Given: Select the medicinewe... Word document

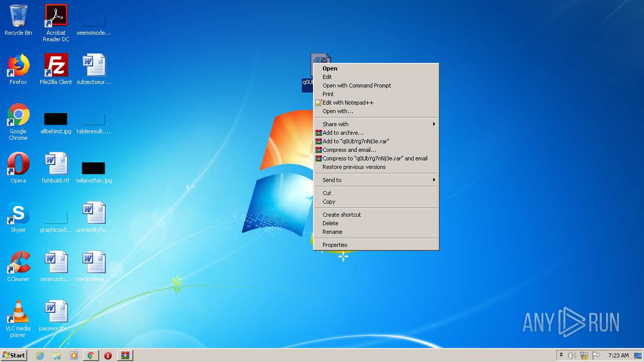Looking at the screenshot, I should tap(94, 266).
